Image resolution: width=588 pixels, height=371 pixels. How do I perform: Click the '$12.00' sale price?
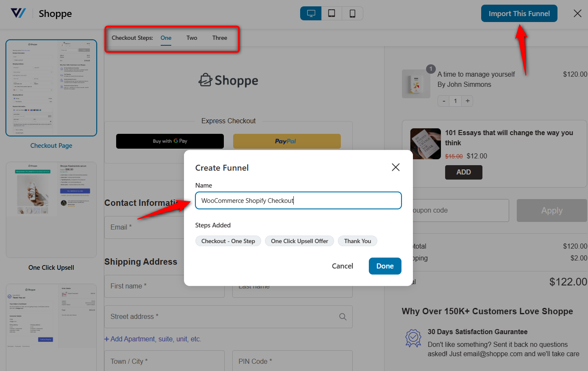point(477,156)
